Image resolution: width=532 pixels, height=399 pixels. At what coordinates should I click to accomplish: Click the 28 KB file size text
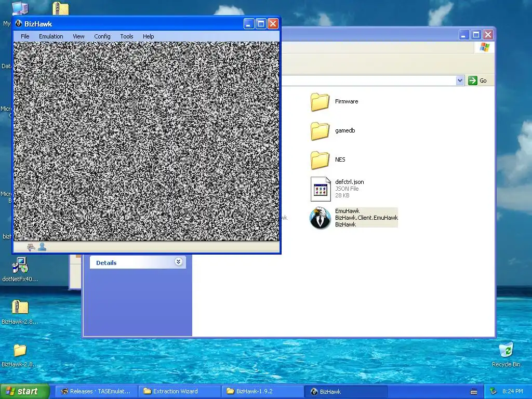342,195
